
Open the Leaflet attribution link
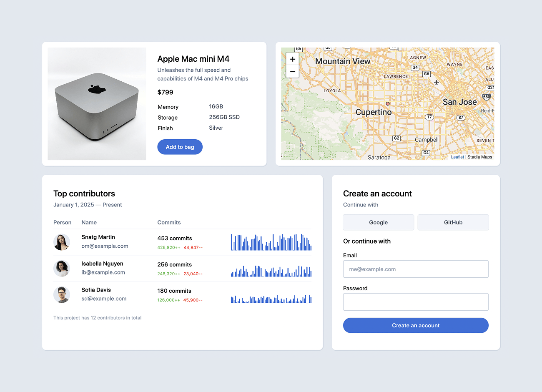click(x=457, y=157)
